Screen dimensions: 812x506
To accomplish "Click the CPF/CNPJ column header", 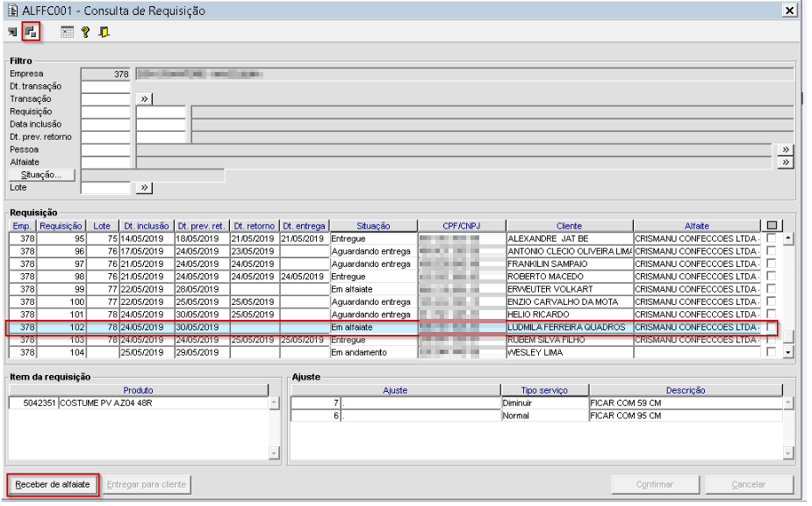I will point(462,226).
